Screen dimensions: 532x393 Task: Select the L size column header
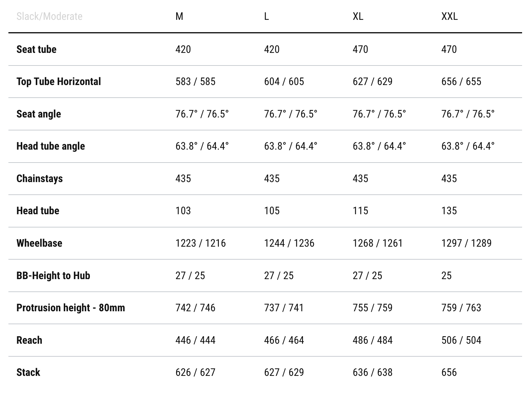[x=266, y=16]
